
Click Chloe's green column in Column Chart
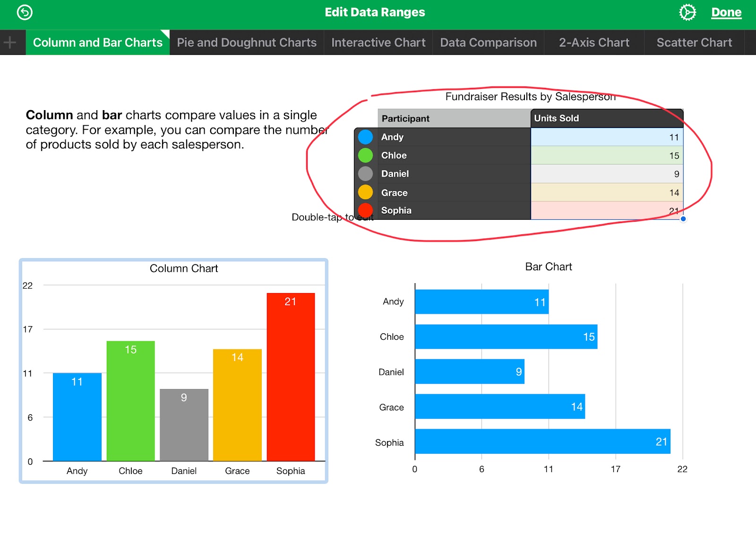click(130, 401)
